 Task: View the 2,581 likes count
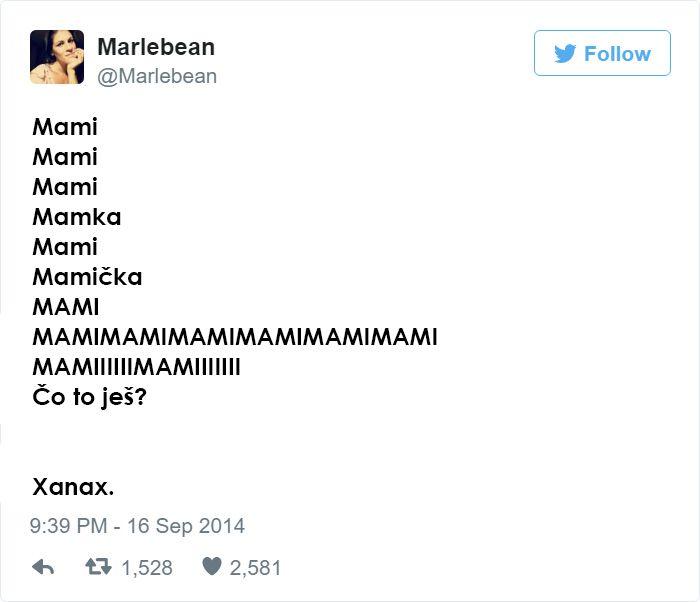(x=255, y=568)
